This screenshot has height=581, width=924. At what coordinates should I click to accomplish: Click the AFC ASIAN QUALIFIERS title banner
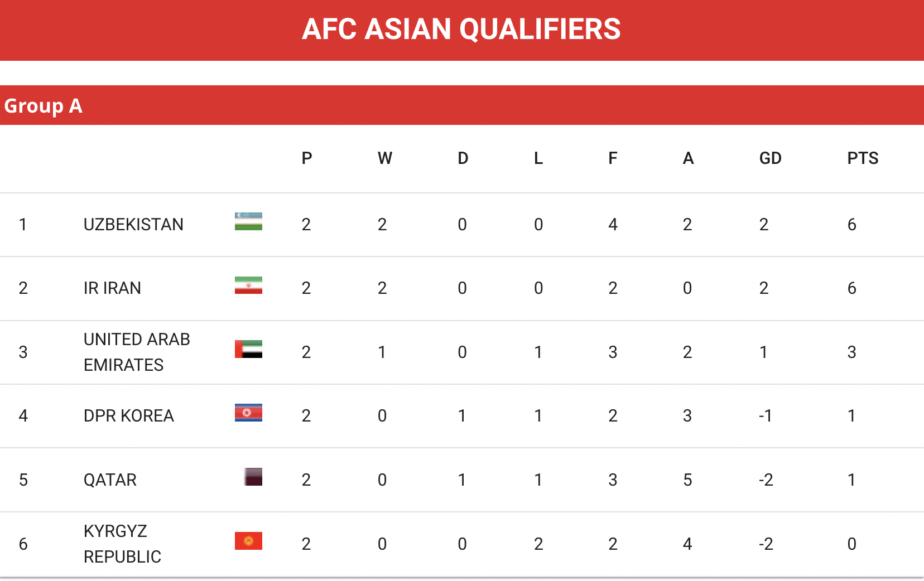pos(462,30)
